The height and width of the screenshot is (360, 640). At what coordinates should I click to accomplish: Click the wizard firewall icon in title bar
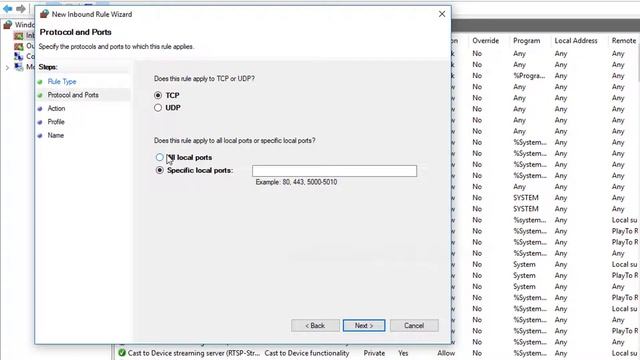pos(44,14)
